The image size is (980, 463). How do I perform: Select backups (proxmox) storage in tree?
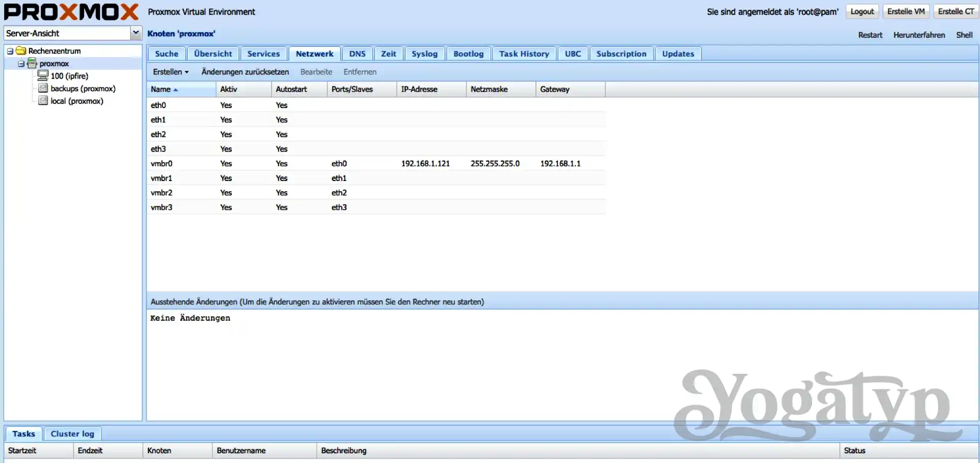(83, 88)
